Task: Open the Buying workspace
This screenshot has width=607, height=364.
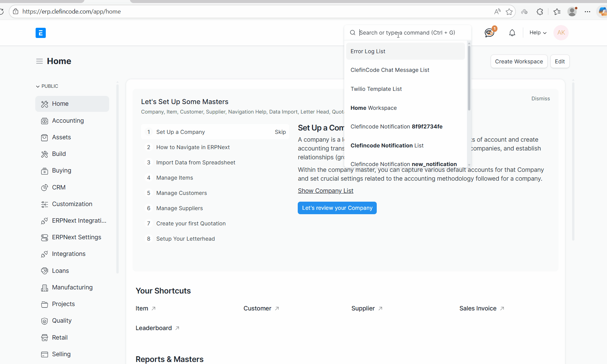Action: pyautogui.click(x=61, y=170)
